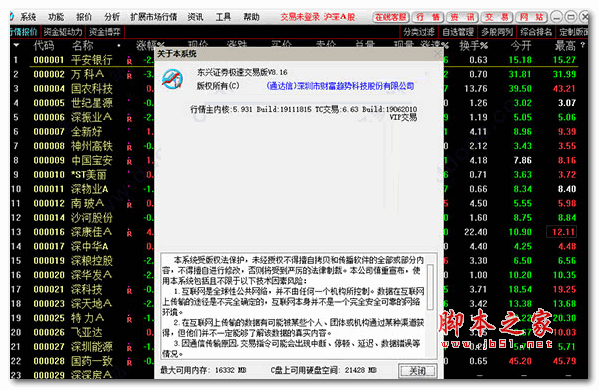The height and width of the screenshot is (390, 599).
Task: Click the R margin icon beside 深康佳A
Action: 130,233
